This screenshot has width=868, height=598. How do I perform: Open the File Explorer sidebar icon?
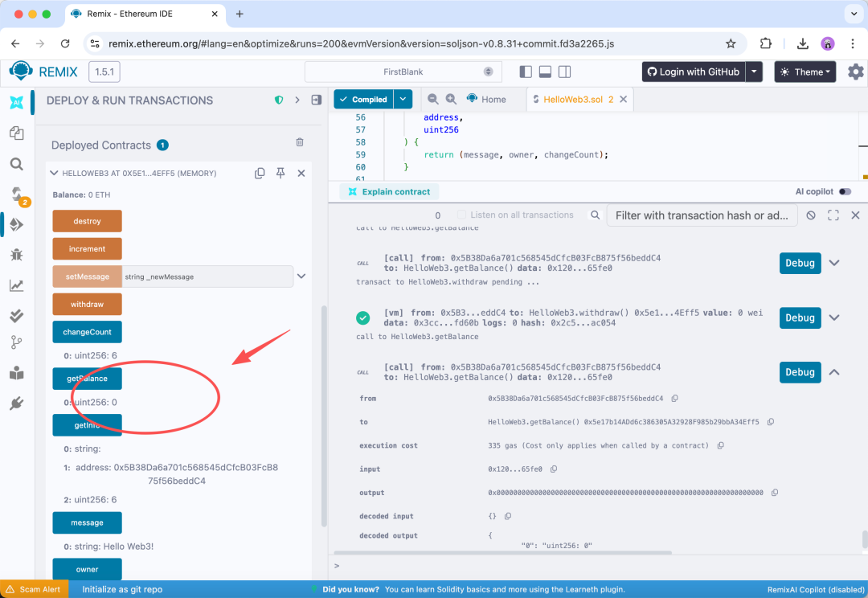[x=17, y=133]
